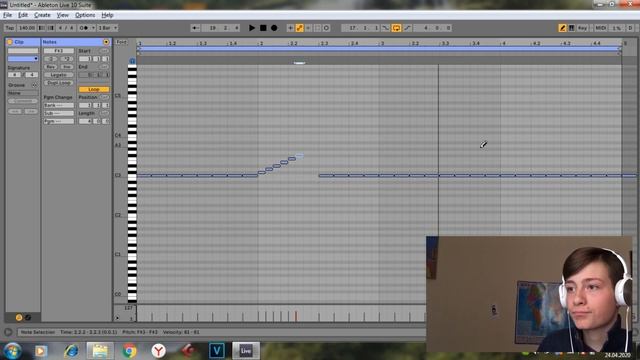Image resolution: width=640 pixels, height=360 pixels.
Task: Click the Play button in transport
Action: 252,28
